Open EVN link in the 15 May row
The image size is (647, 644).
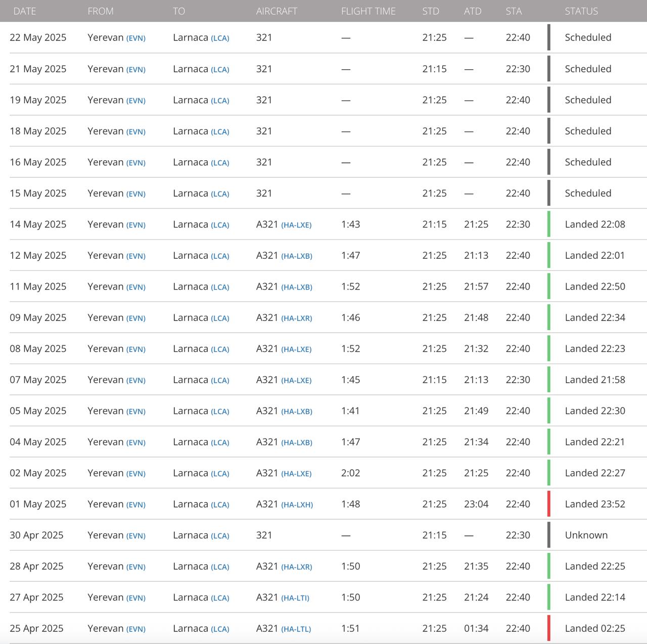pyautogui.click(x=136, y=194)
